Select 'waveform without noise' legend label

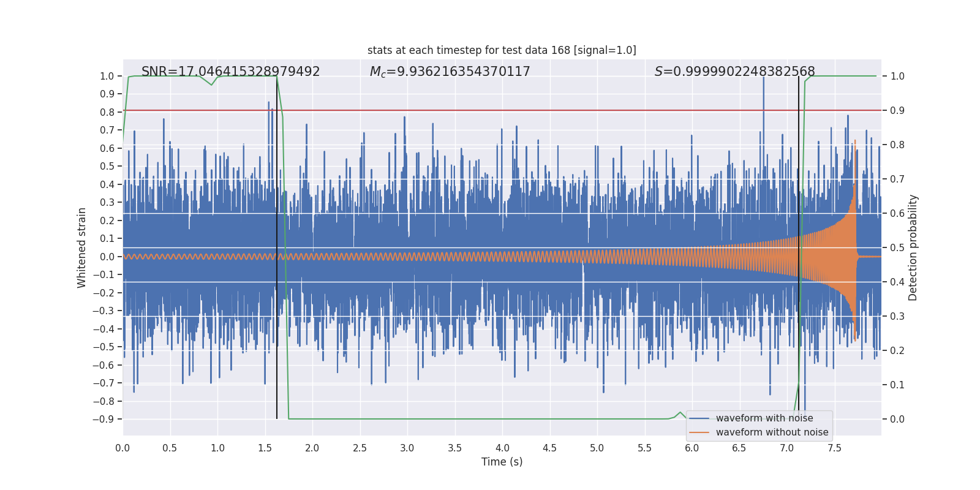772,432
